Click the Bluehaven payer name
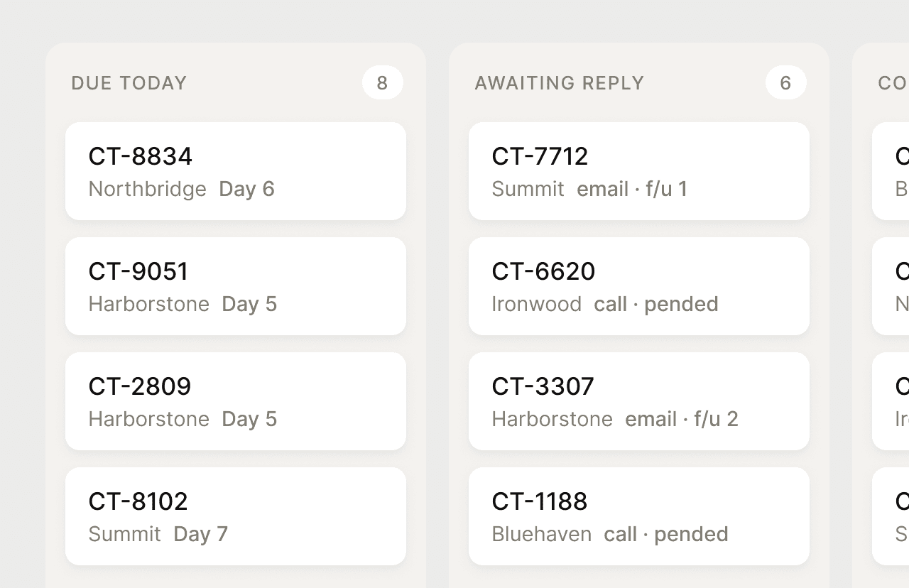The width and height of the screenshot is (909, 588). point(542,534)
